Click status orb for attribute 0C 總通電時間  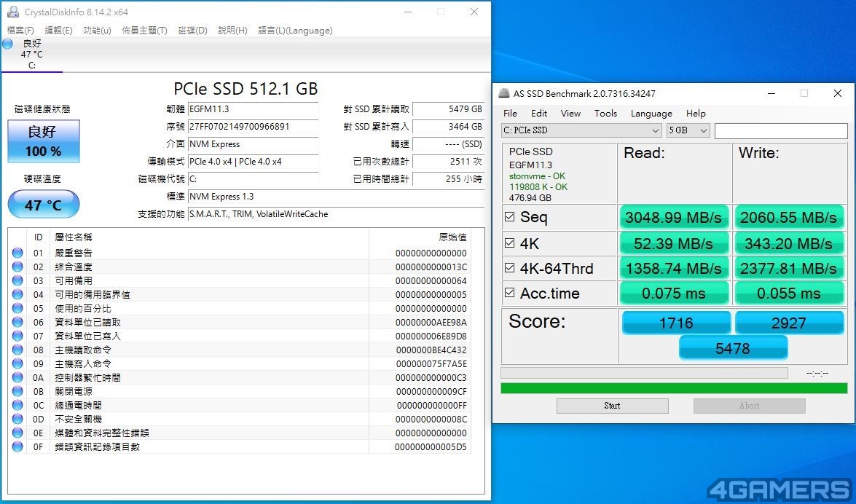point(17,405)
